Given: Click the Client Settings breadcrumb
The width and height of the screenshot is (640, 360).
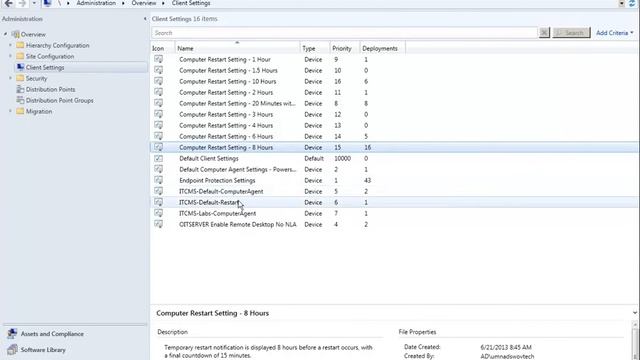Looking at the screenshot, I should tap(191, 3).
